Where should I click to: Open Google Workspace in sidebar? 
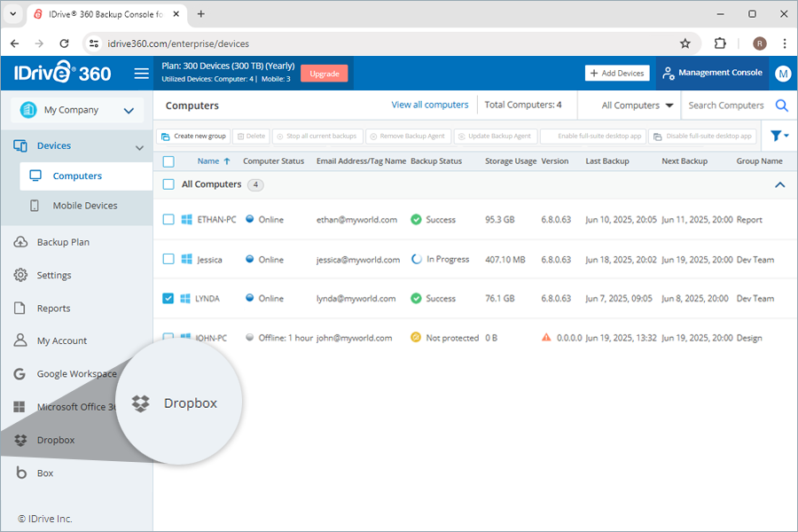(x=75, y=374)
